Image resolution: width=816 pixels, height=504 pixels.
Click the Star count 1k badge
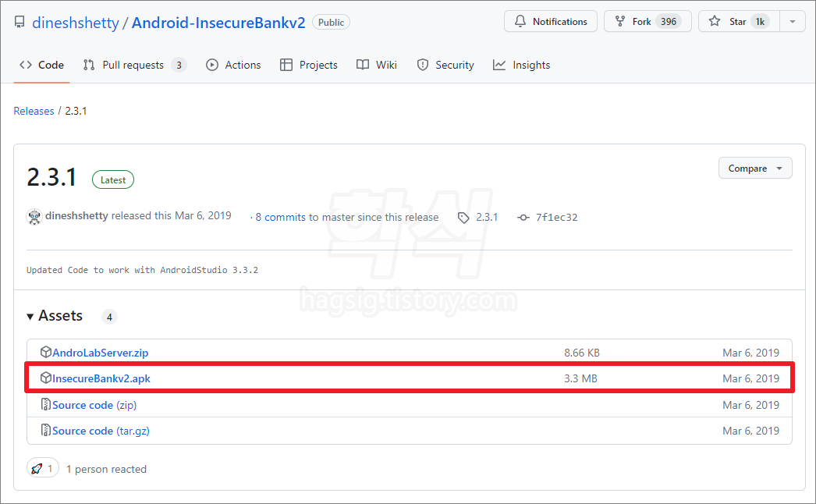pyautogui.click(x=761, y=21)
